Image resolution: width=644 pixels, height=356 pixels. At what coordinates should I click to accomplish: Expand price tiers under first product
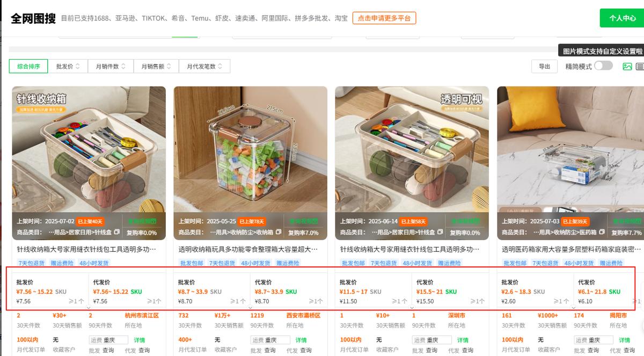(x=88, y=307)
